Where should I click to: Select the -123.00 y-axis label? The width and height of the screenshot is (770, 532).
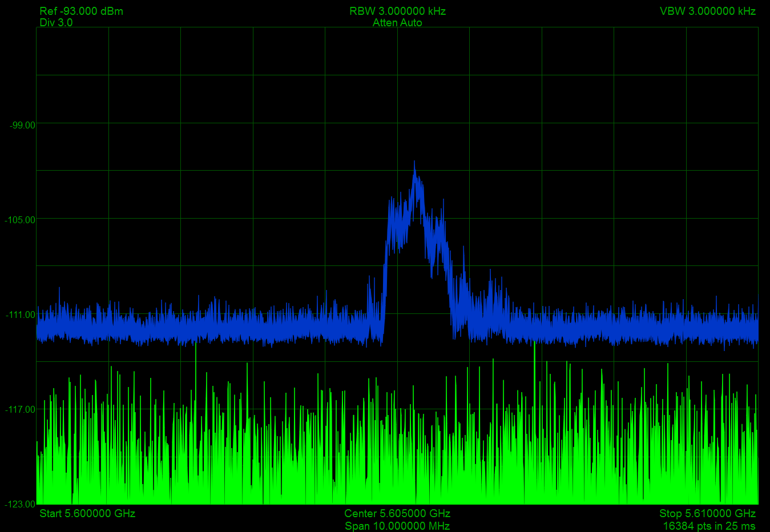click(x=20, y=503)
